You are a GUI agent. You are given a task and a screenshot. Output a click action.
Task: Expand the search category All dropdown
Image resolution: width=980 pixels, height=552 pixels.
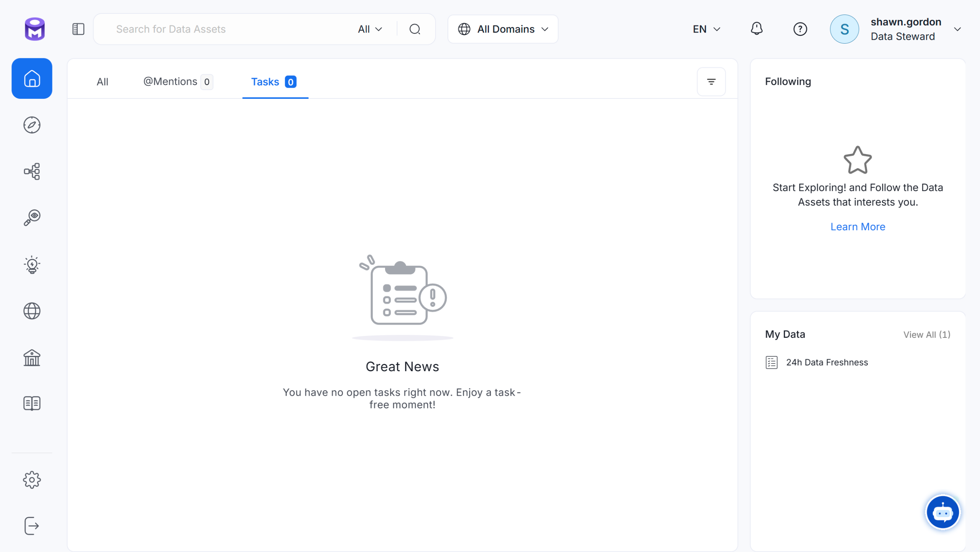coord(370,29)
